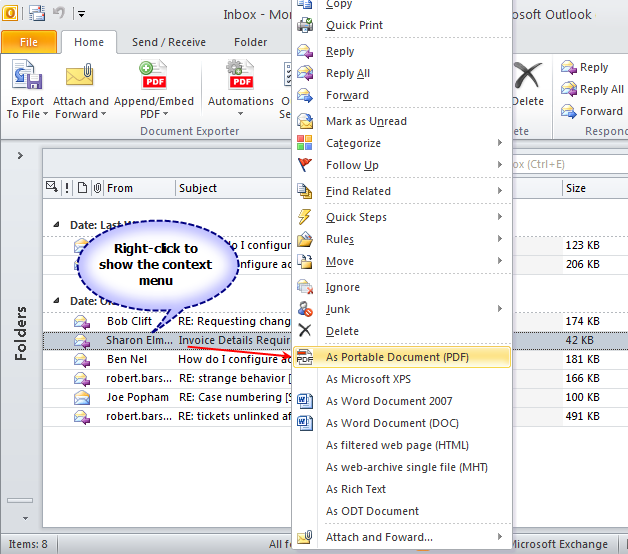The image size is (628, 554).
Task: Click the Send/Receive quick access toolbar icon
Action: (x=37, y=14)
